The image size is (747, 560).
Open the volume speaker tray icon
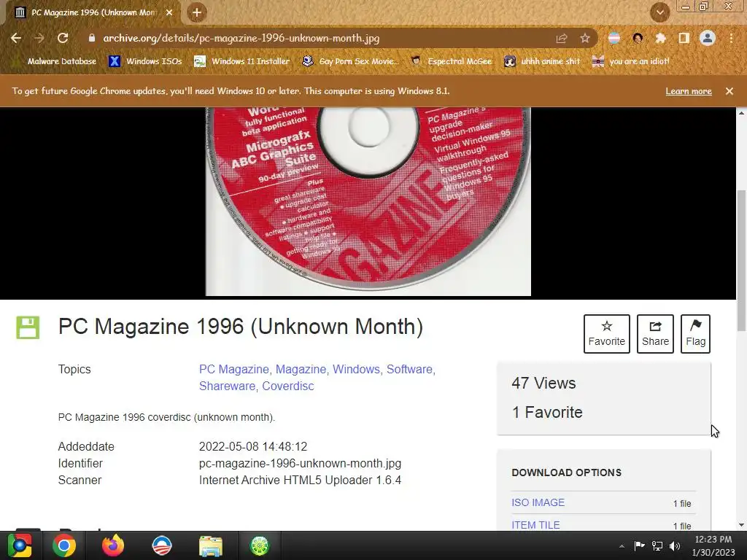click(x=675, y=545)
